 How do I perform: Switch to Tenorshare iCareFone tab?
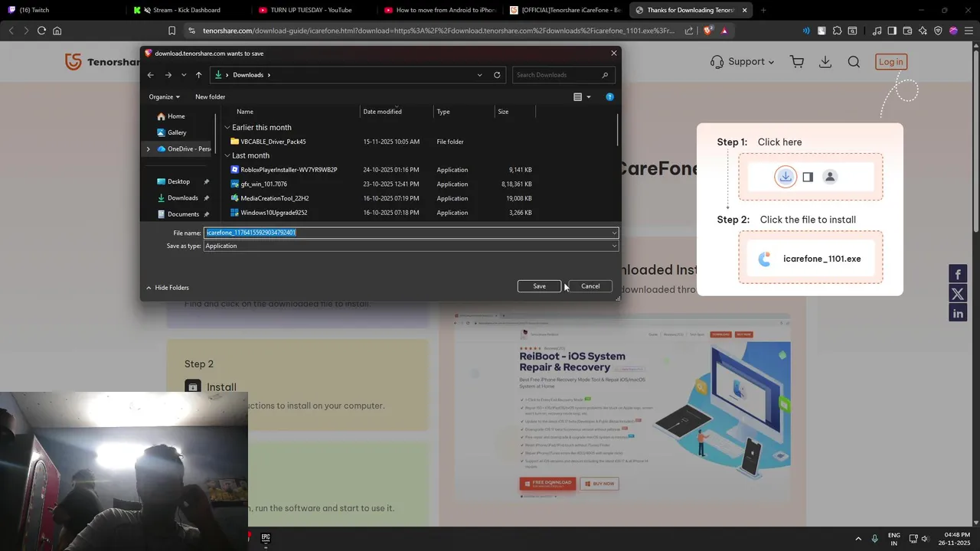(x=565, y=10)
